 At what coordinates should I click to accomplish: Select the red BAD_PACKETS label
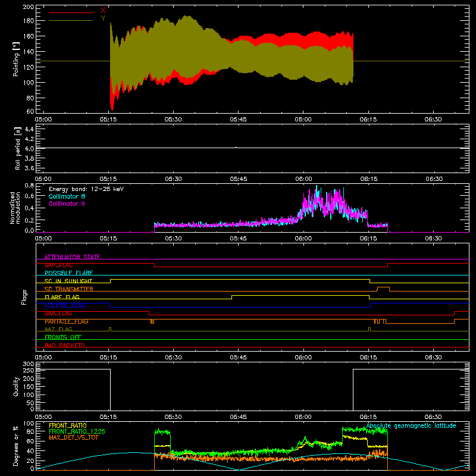coord(65,345)
